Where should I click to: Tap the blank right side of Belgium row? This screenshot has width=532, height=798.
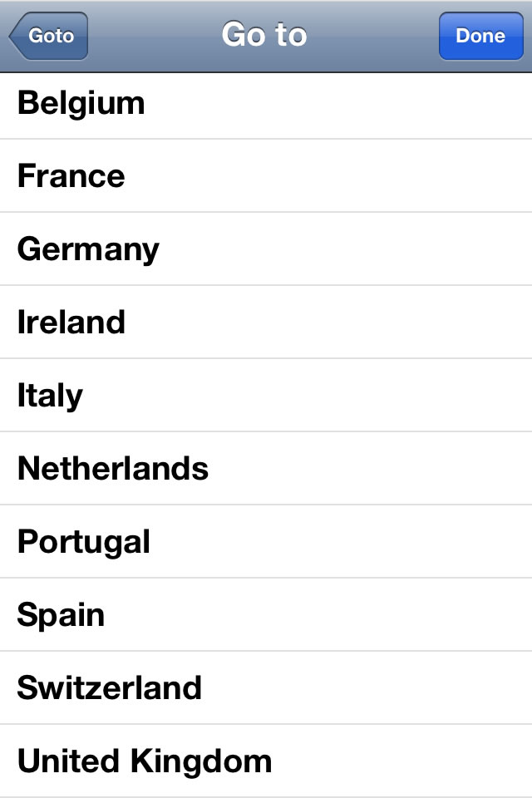tap(374, 104)
